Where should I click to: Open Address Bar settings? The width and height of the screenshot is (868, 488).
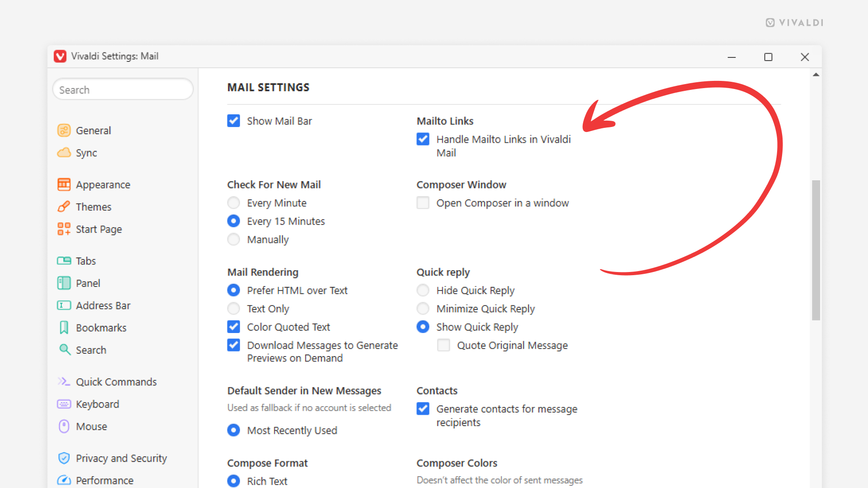(x=103, y=305)
